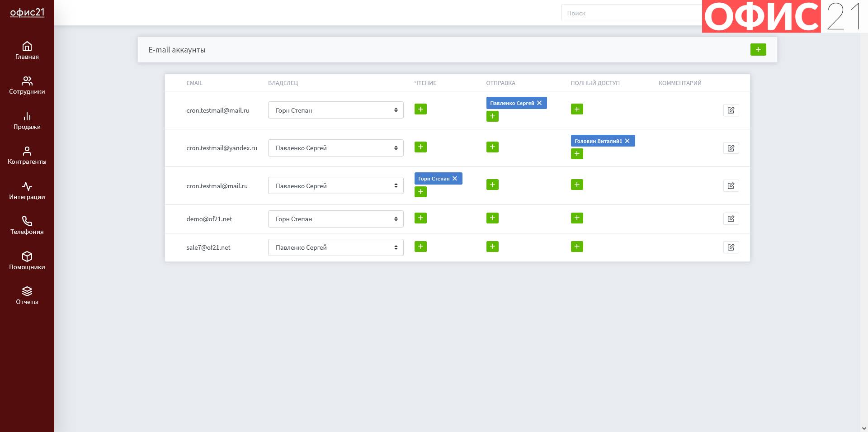Remove Головин Виталий1 from full access

[x=627, y=141]
